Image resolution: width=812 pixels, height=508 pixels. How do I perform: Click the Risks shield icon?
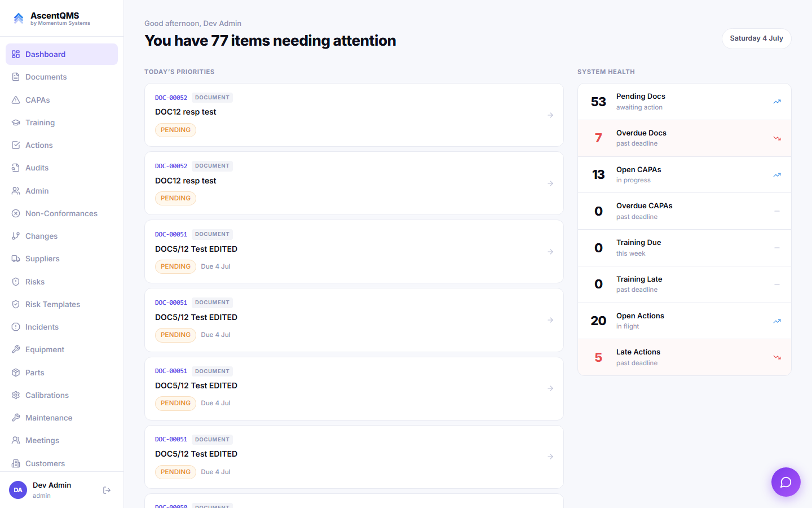click(x=16, y=282)
